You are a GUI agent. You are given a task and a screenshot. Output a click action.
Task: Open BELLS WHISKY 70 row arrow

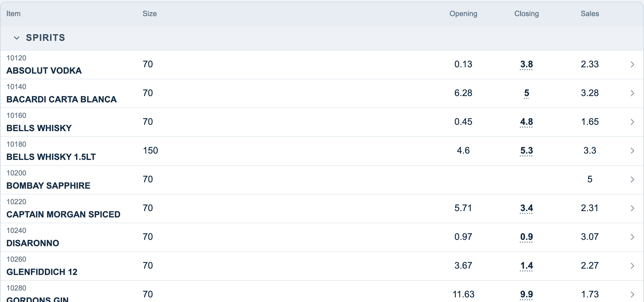pos(632,122)
